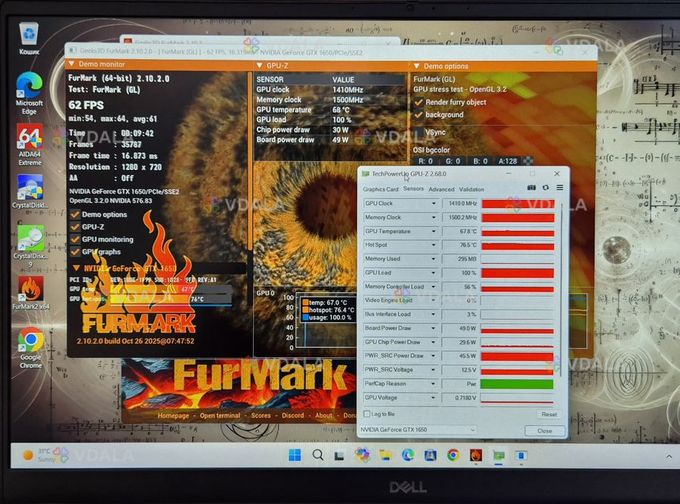Viewport: 680px width, 504px height.
Task: Open Task View on the taskbar
Action: 339,455
